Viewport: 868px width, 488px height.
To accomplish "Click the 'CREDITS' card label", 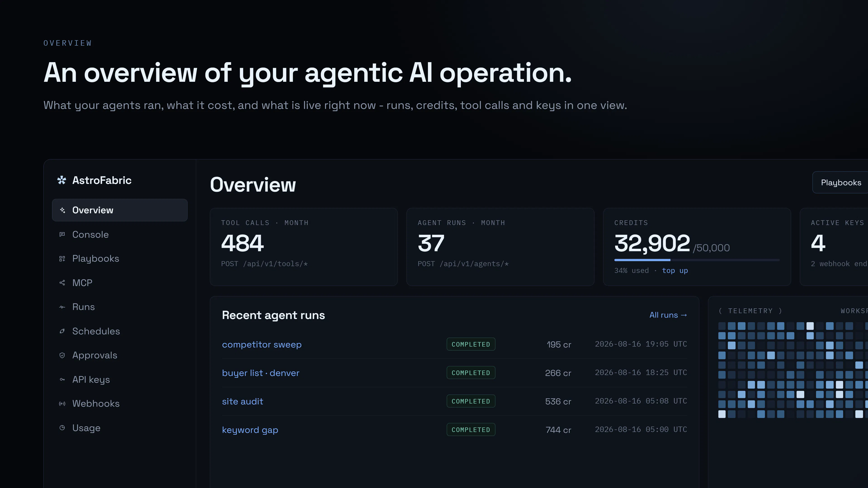I will click(x=631, y=223).
